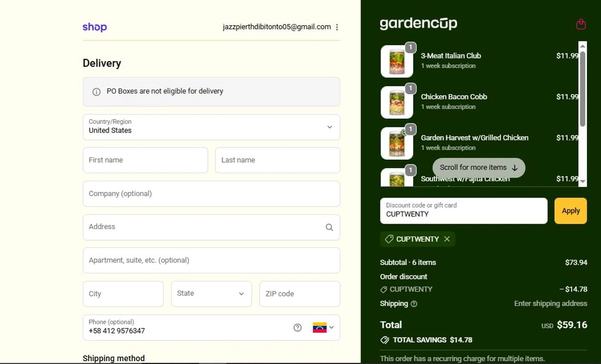Click the tag icon beside Order discount CUPTWENTY
This screenshot has height=364, width=601.
[x=383, y=290]
